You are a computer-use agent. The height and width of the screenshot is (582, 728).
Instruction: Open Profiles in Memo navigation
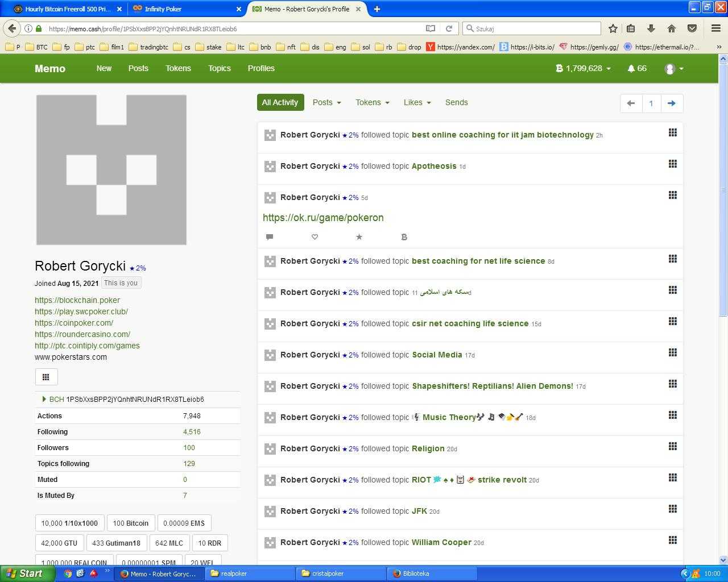click(x=261, y=68)
